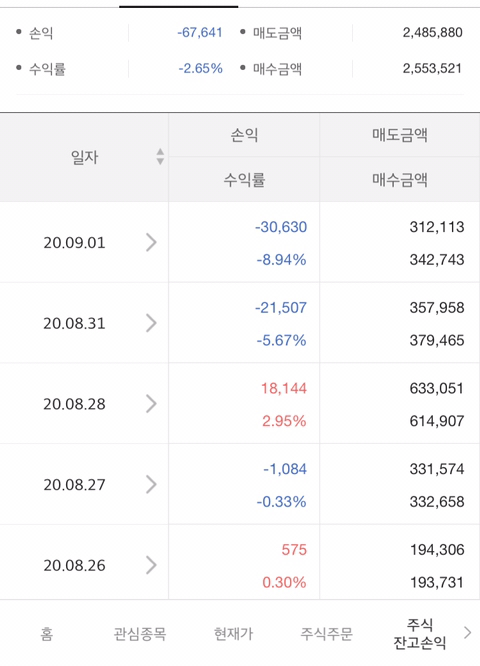
Task: Click the 일자 column header
Action: (x=84, y=158)
